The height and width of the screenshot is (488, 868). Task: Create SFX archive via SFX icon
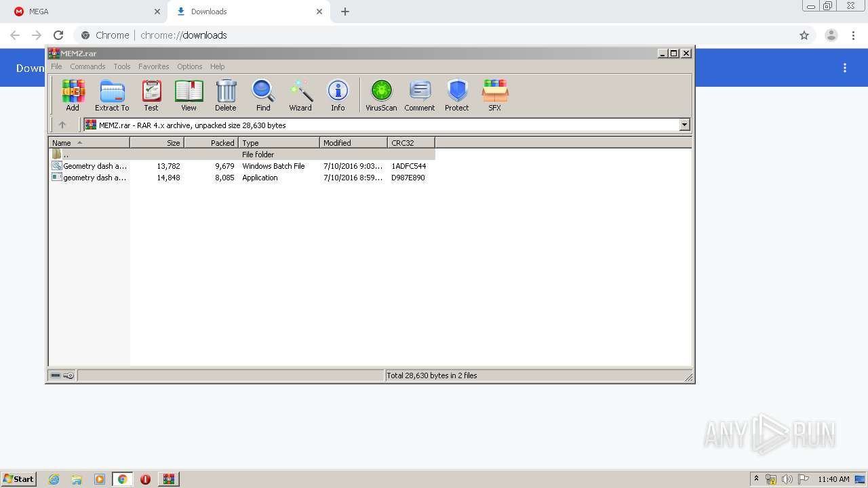(x=495, y=95)
